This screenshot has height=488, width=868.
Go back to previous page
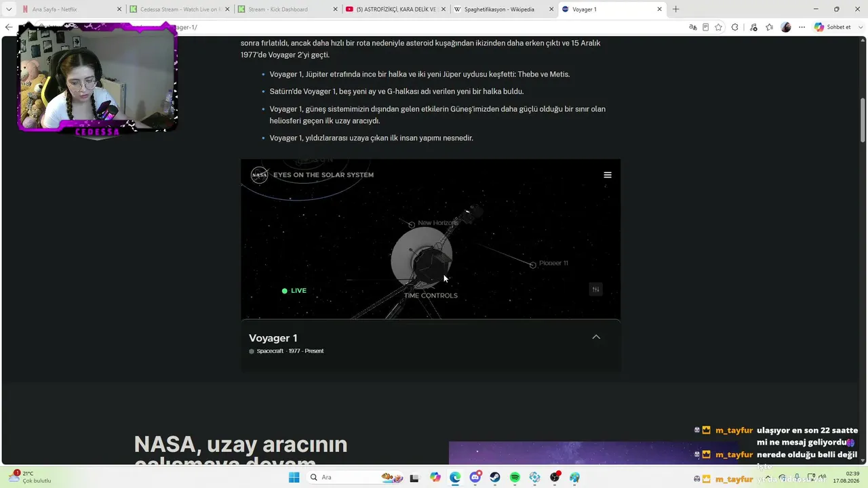9,27
